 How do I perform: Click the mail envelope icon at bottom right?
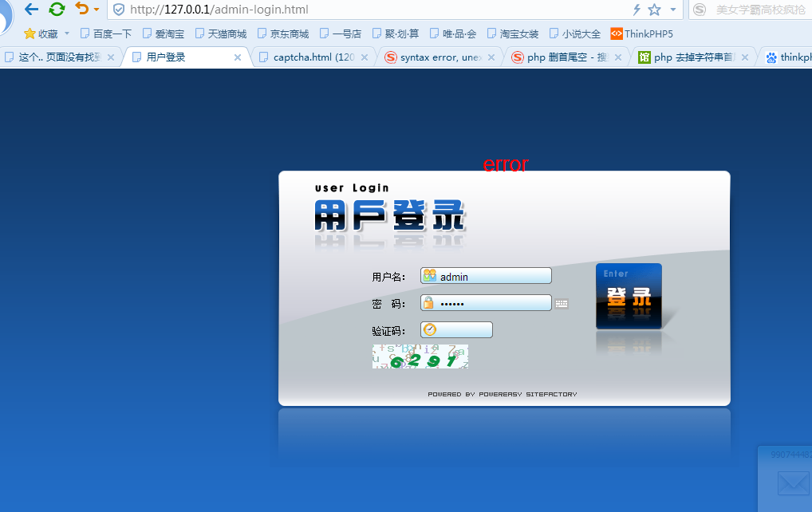point(793,484)
